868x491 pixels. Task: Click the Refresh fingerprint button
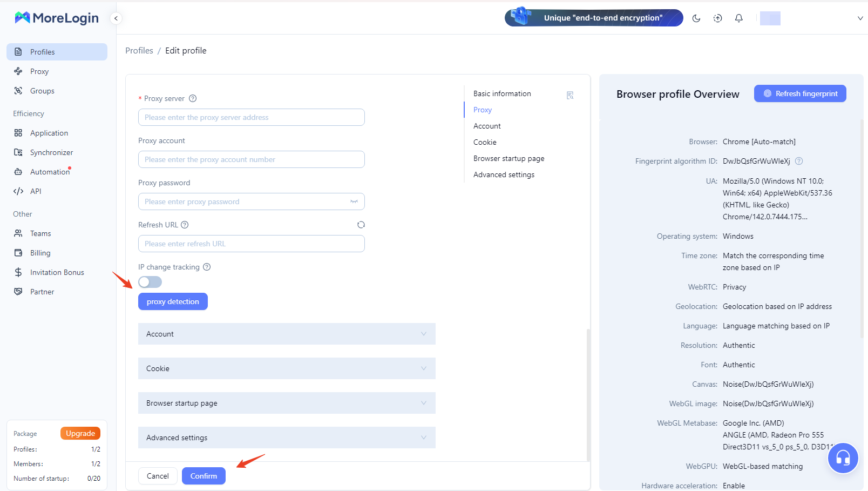tap(800, 93)
